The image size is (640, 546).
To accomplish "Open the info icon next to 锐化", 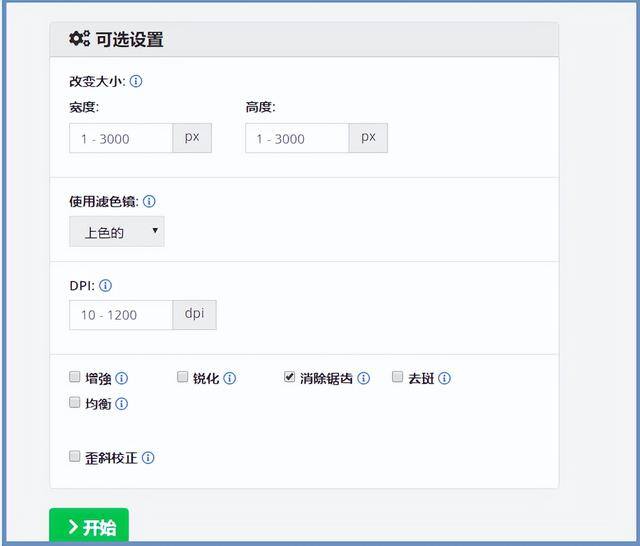I will click(x=229, y=378).
